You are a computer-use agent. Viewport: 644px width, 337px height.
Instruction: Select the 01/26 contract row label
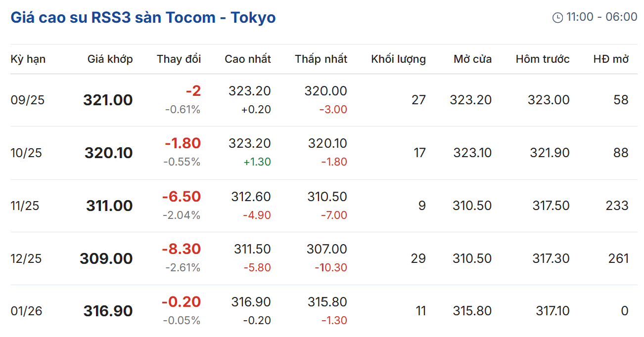(x=26, y=311)
